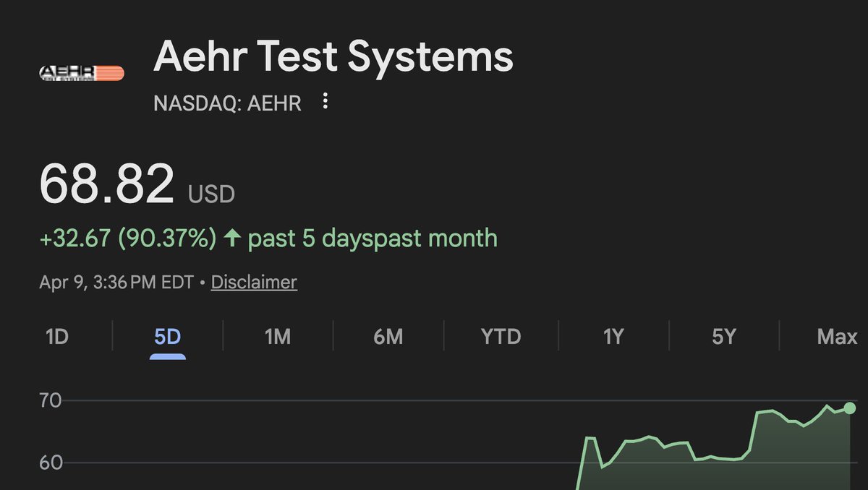Image resolution: width=868 pixels, height=490 pixels.
Task: Show the 5Y chart range
Action: 723,337
